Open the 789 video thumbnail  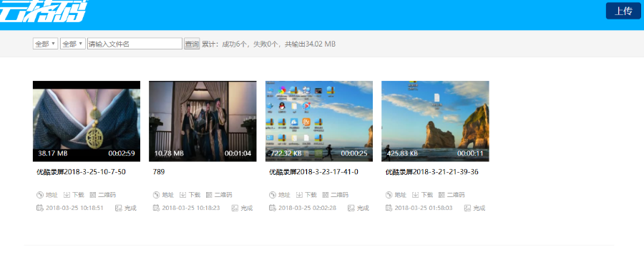(x=203, y=121)
